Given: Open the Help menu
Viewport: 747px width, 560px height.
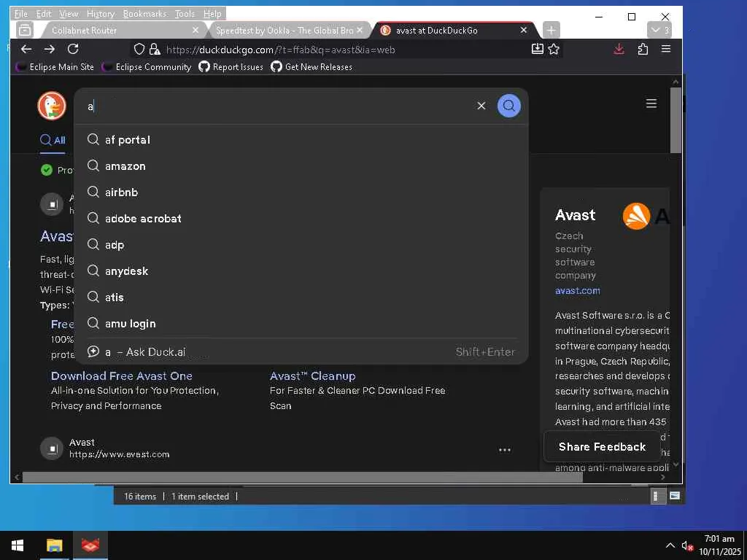Looking at the screenshot, I should [x=212, y=14].
